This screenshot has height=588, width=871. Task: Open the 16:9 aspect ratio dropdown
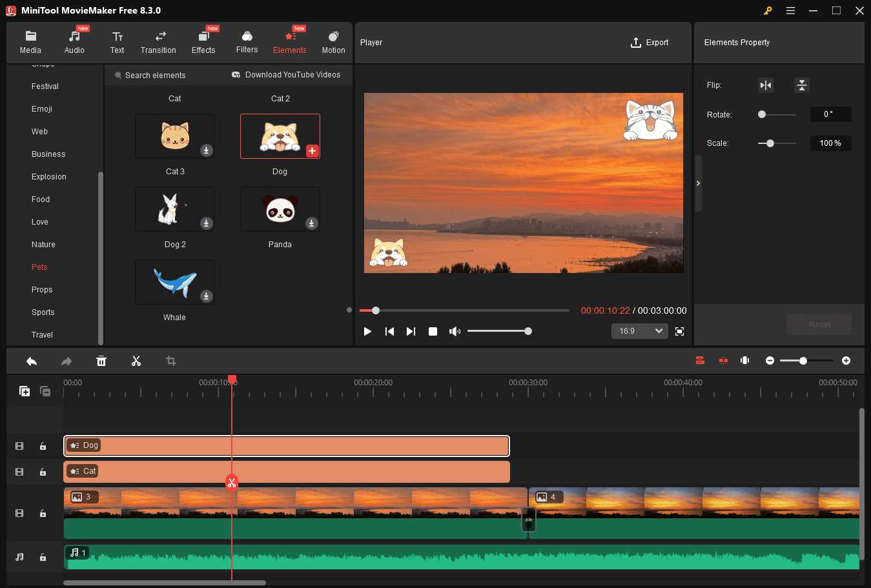[639, 331]
